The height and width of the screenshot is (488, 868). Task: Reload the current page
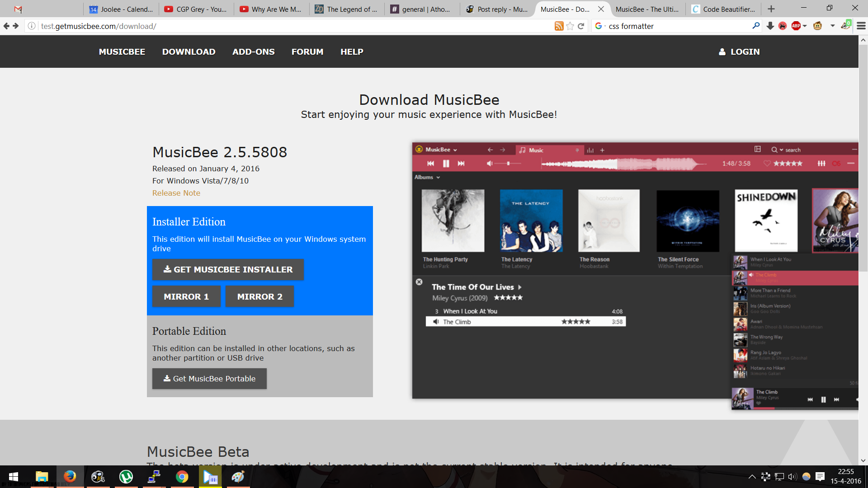click(581, 26)
